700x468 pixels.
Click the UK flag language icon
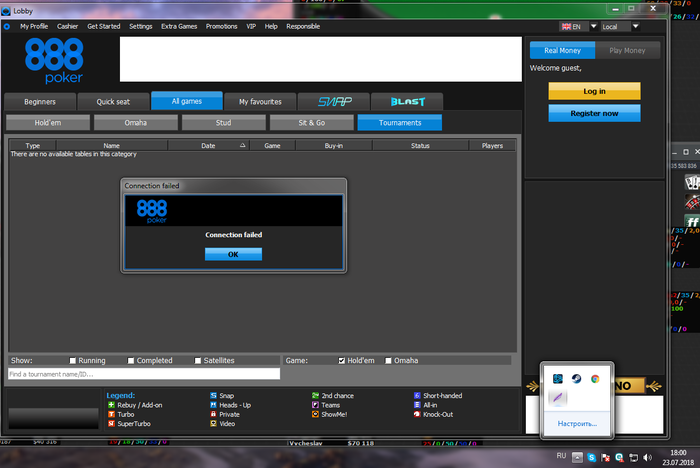(x=567, y=26)
